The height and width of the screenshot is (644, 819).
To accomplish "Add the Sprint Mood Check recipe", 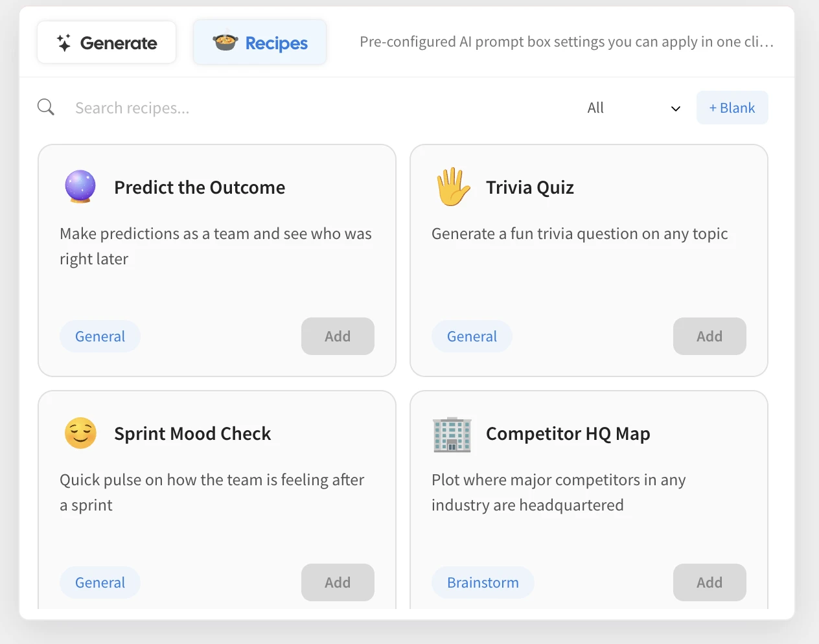I will pyautogui.click(x=338, y=582).
